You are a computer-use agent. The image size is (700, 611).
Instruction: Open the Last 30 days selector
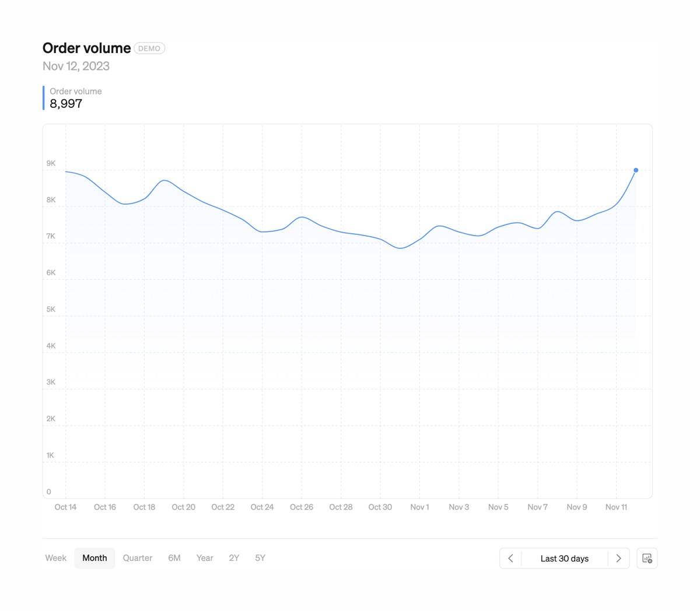[x=563, y=558]
